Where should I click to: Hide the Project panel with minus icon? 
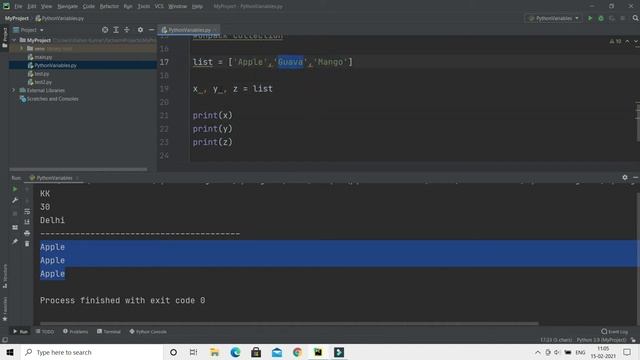click(x=151, y=30)
